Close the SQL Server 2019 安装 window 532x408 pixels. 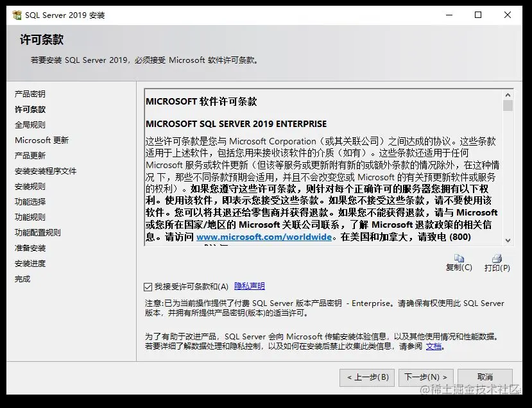coord(508,15)
